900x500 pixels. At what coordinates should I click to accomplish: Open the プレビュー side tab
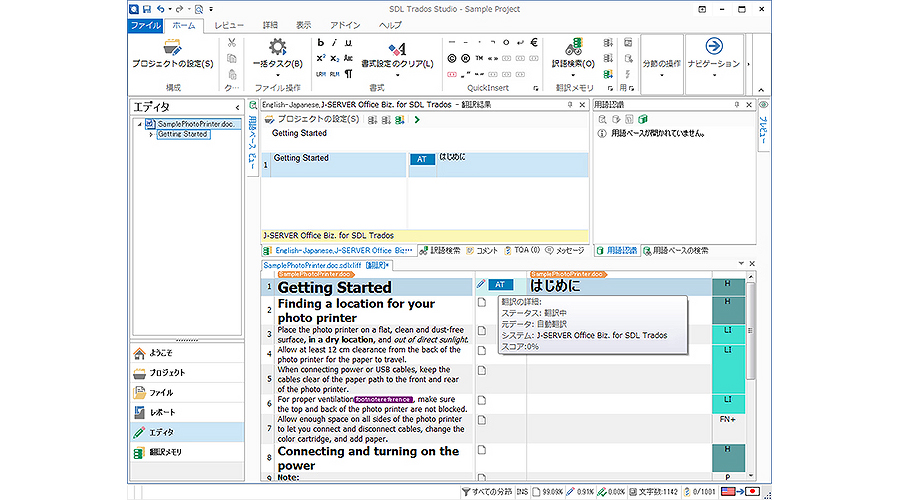(763, 125)
